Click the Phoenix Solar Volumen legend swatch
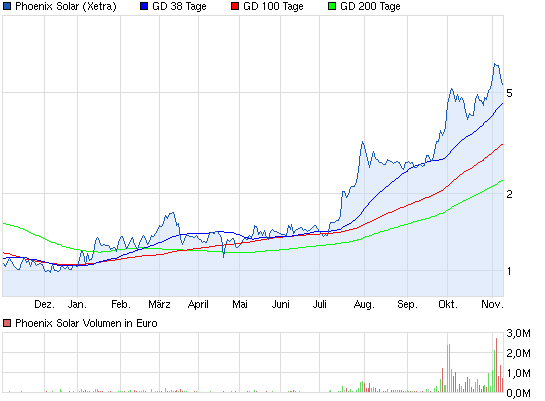This screenshot has width=545, height=401. pos(7,323)
